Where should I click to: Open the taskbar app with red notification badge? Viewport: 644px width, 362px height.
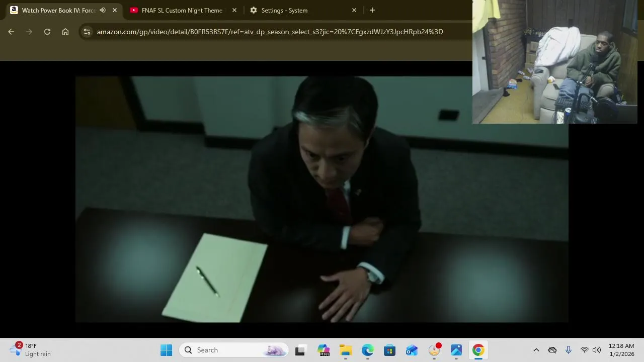click(x=434, y=350)
